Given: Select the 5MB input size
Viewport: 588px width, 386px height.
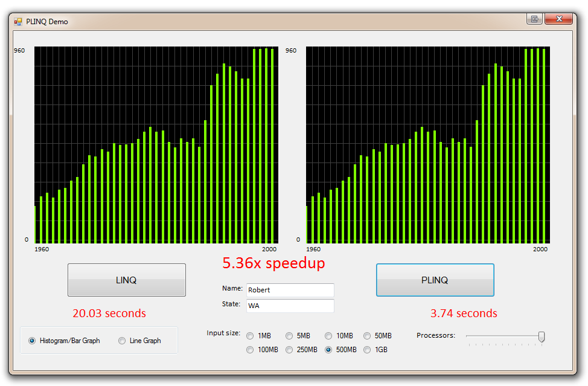Looking at the screenshot, I should pos(289,336).
